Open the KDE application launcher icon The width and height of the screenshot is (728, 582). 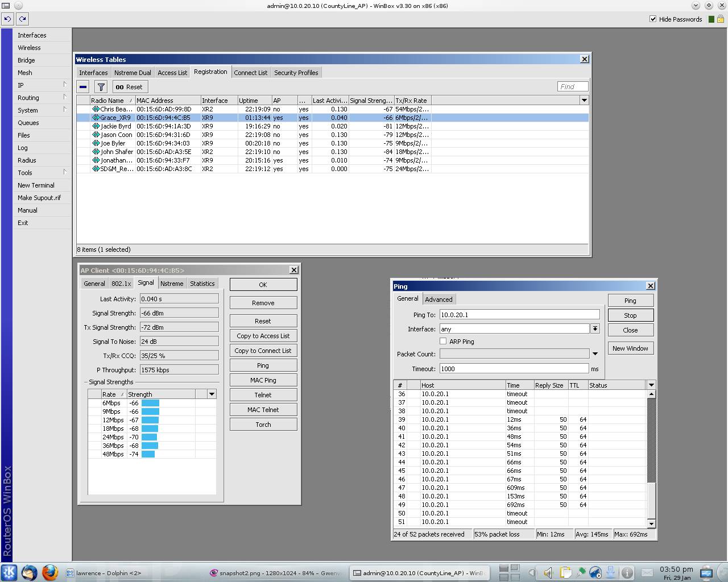(9, 573)
